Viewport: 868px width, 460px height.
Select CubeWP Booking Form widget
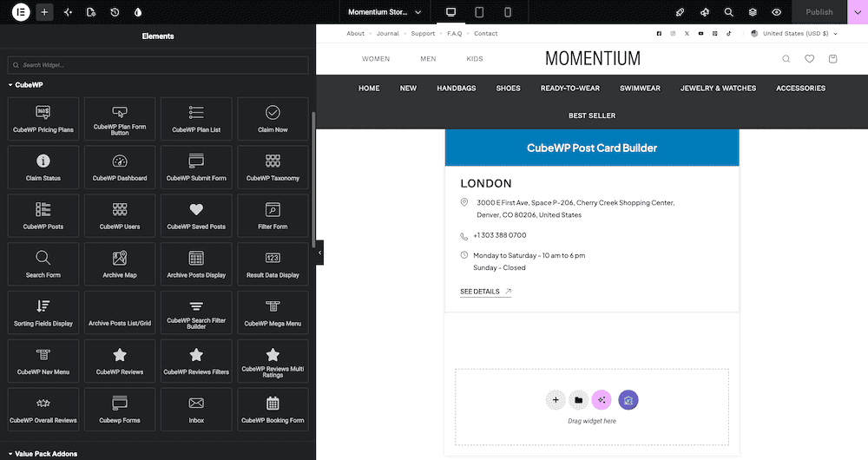[x=273, y=410]
